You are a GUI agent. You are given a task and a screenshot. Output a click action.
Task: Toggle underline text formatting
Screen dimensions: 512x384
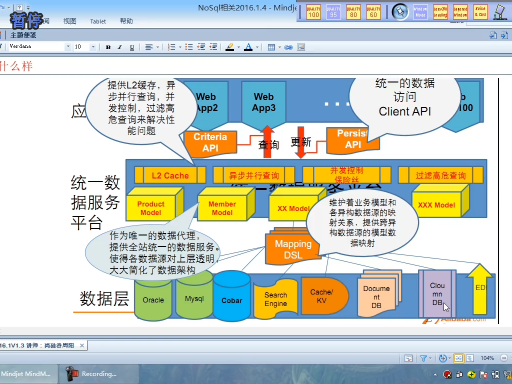click(132, 47)
